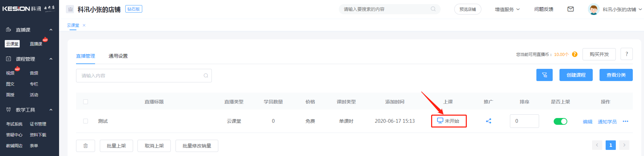Close the 云课堂 tab

click(84, 25)
